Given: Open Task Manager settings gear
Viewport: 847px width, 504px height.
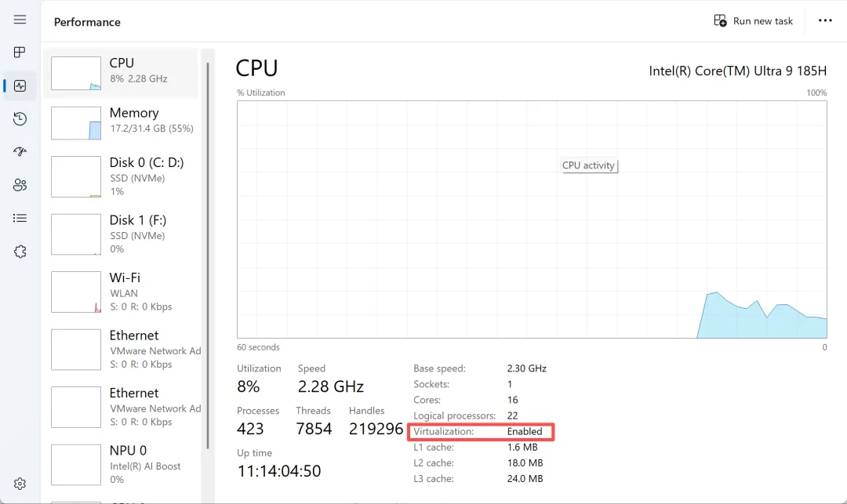Looking at the screenshot, I should (20, 484).
